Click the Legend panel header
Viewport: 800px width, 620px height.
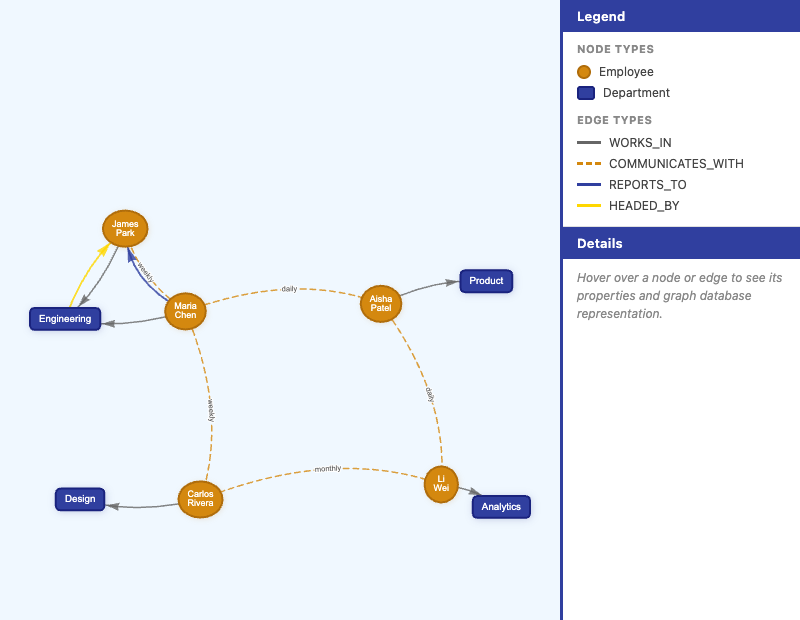click(x=681, y=16)
